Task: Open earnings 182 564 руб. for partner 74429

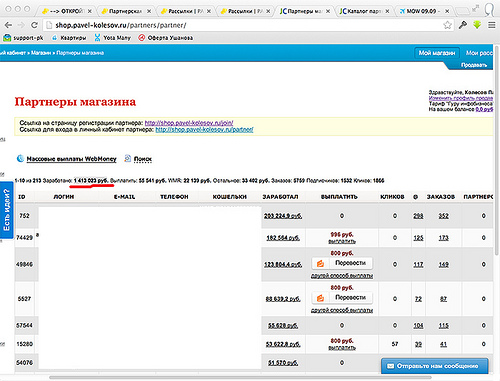Action: click(283, 238)
